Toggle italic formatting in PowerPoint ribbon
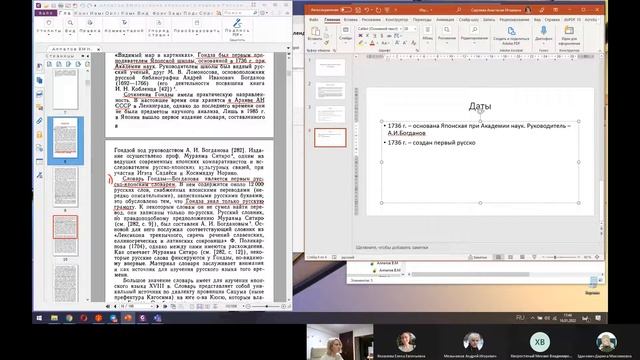The width and height of the screenshot is (640, 360). click(367, 36)
